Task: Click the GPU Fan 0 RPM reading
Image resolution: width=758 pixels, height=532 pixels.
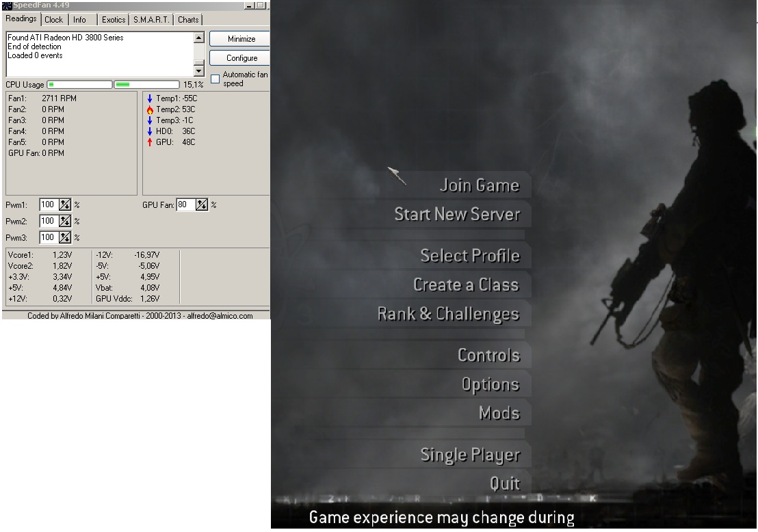Action: click(x=36, y=153)
